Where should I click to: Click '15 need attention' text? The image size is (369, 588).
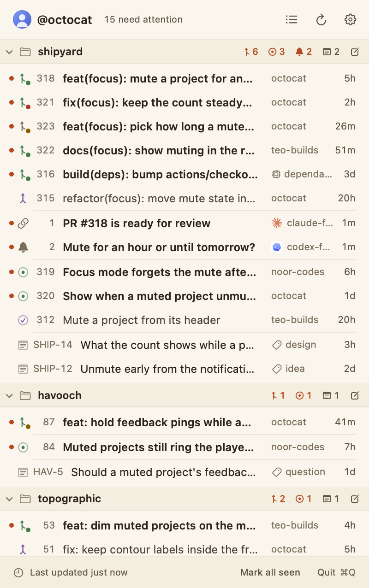[x=143, y=19]
